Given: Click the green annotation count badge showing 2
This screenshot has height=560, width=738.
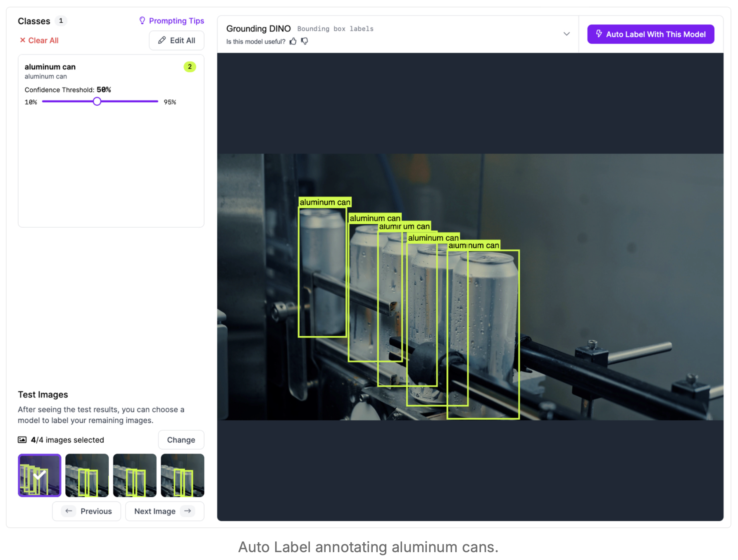Looking at the screenshot, I should click(190, 66).
